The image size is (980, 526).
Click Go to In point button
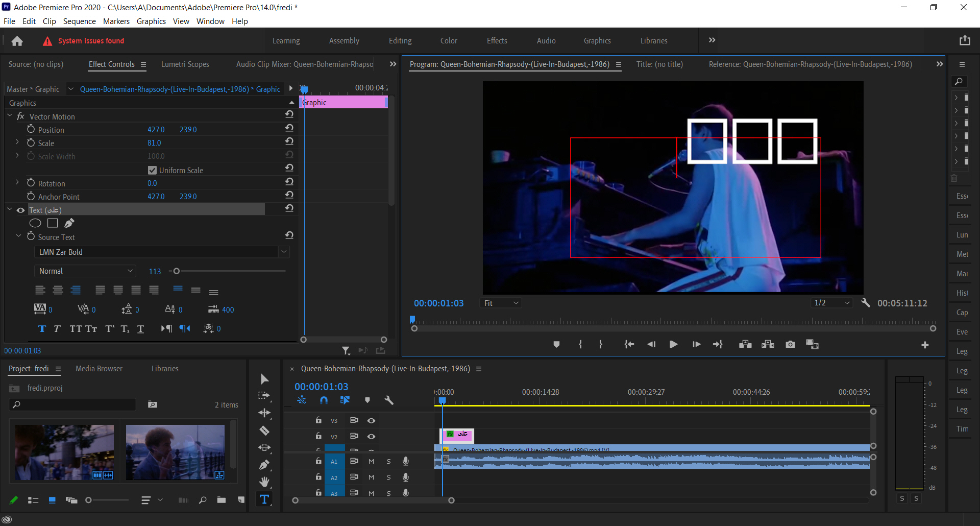(629, 345)
